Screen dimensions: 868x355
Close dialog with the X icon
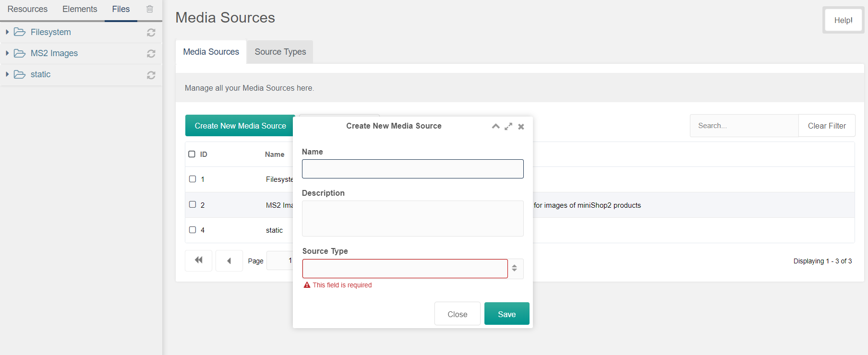521,127
